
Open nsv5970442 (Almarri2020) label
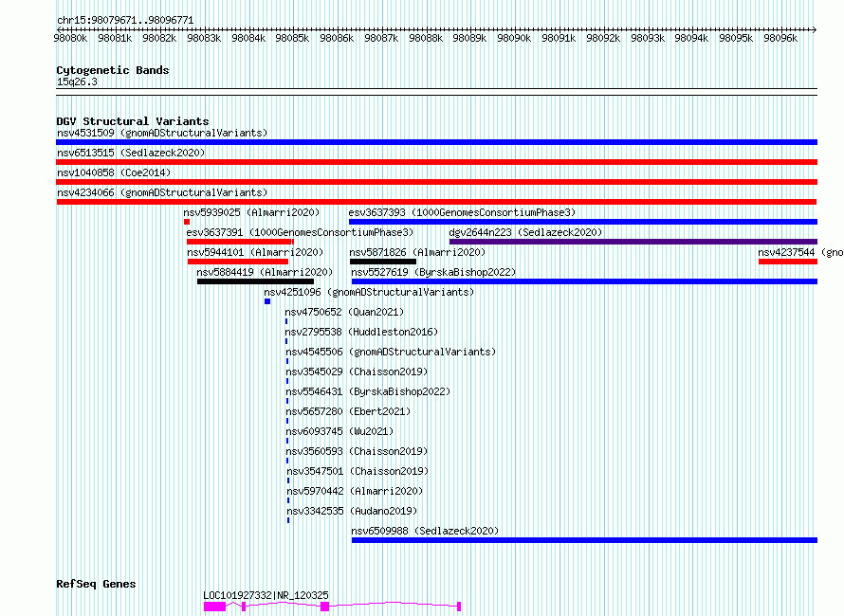point(356,491)
